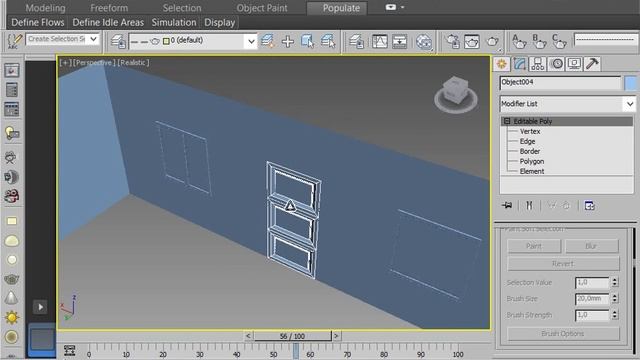This screenshot has width=640, height=360.
Task: Add selection to current layer (plus icon)
Action: [288, 41]
